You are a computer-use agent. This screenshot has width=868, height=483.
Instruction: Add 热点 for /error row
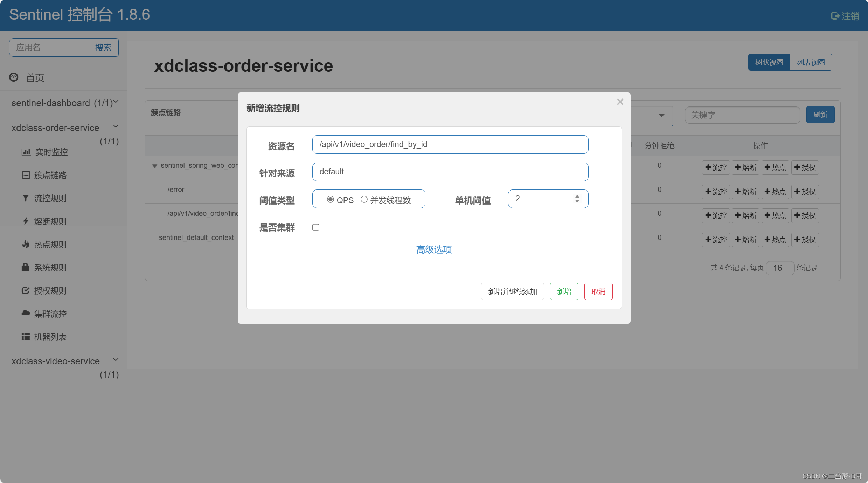775,192
